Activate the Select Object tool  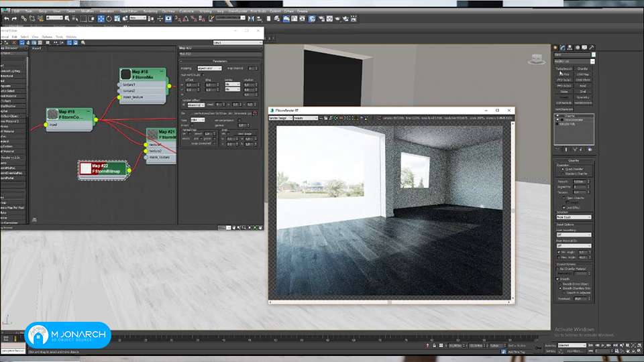coord(67,19)
